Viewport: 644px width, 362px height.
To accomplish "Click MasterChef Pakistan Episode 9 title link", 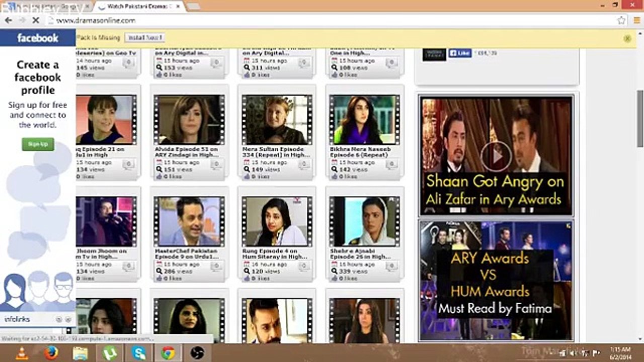I will pos(187,254).
